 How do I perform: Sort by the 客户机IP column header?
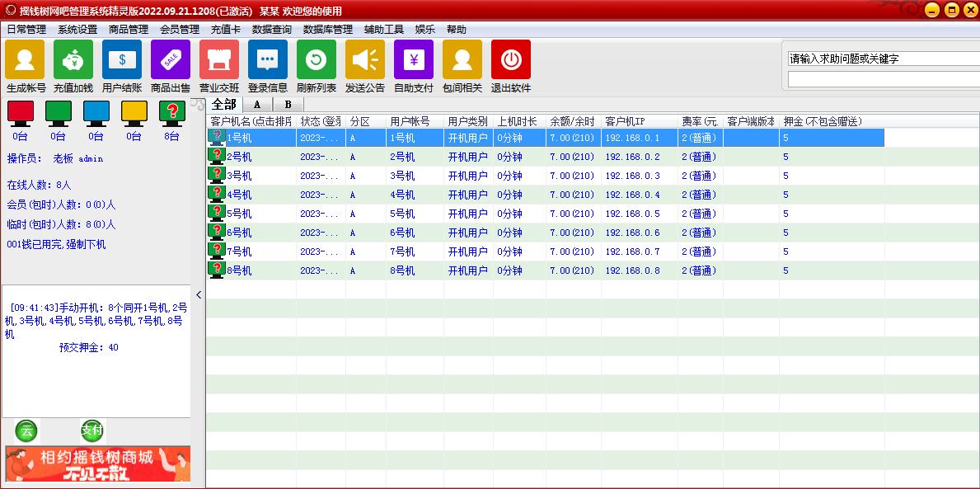(x=637, y=121)
